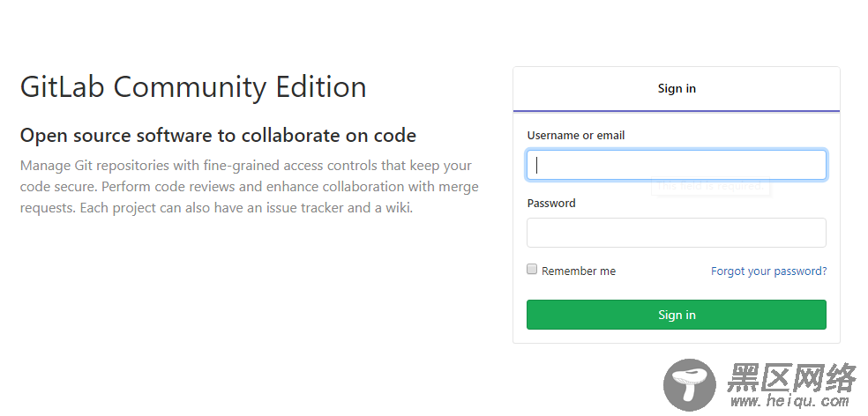Screen dimensions: 868x416
Task: Click the Username or email label
Action: coord(576,136)
